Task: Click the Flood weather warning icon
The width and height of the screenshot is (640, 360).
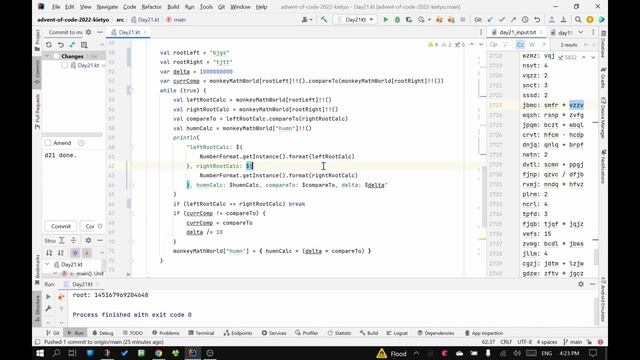Action: pos(382,353)
